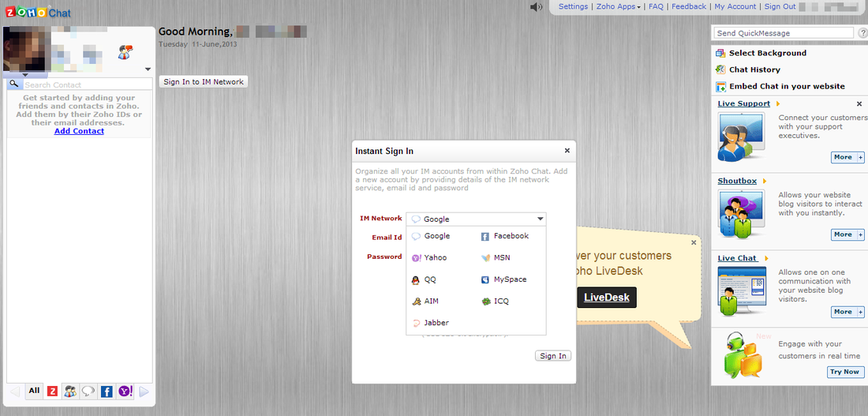Filter contacts by Yahoo icon

[125, 392]
